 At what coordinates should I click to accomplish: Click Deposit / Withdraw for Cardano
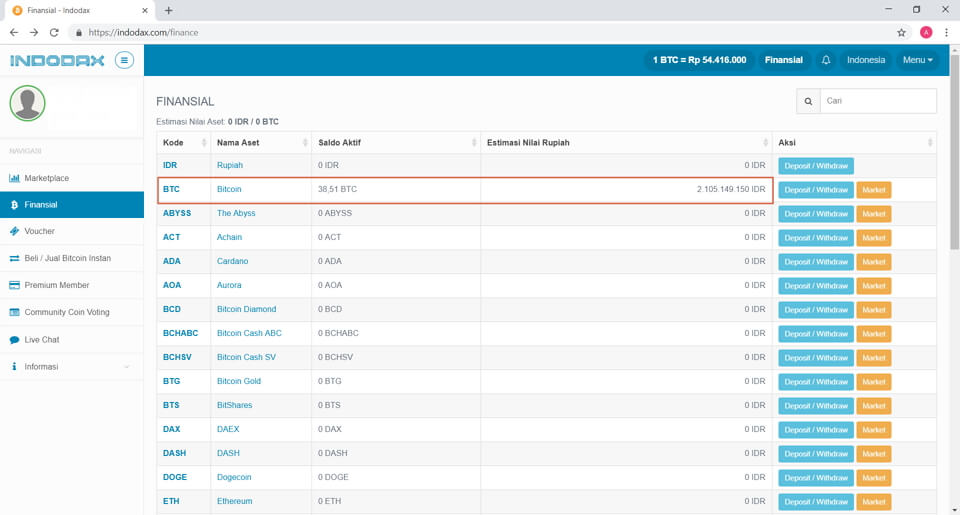coord(816,261)
